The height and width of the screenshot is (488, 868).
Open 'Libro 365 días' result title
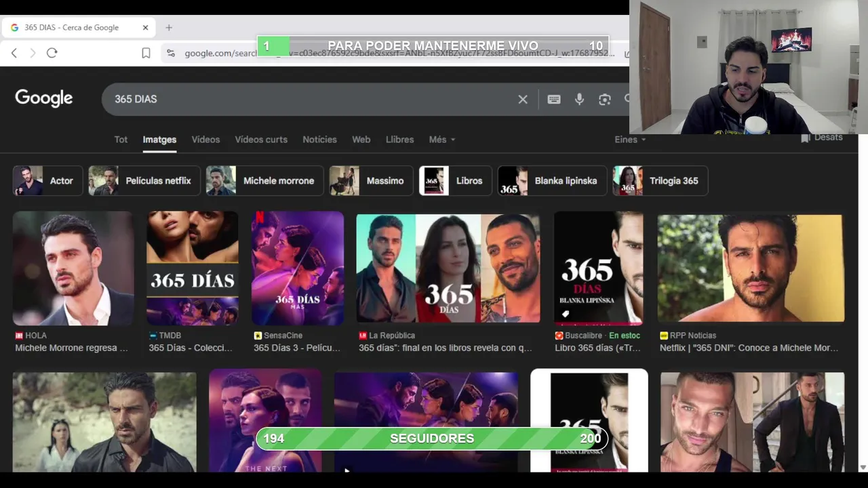[597, 348]
